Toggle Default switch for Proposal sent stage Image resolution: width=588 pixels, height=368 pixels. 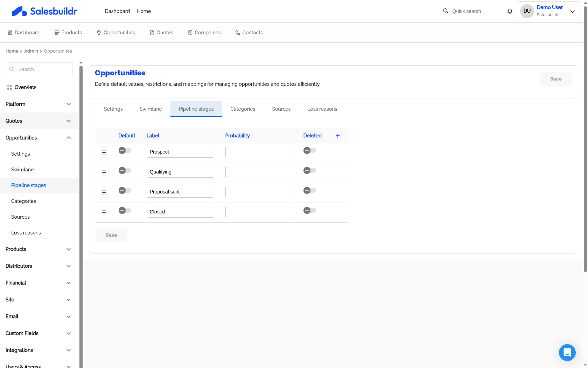[x=125, y=190]
